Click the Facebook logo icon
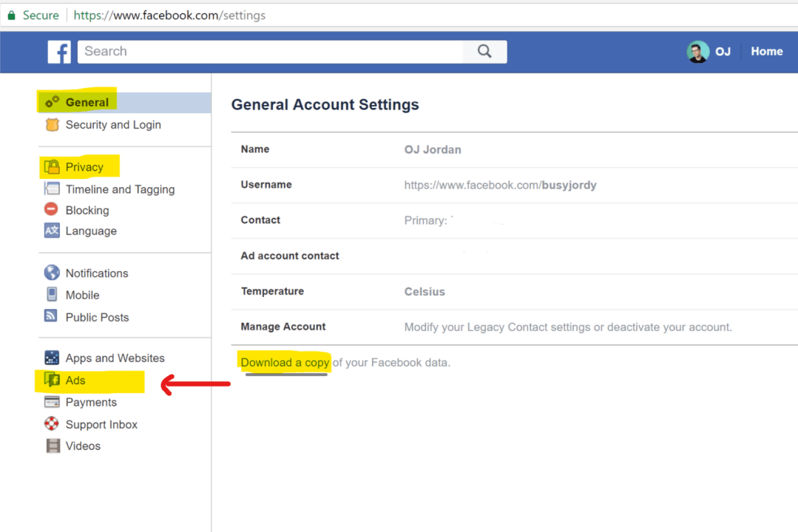This screenshot has height=532, width=798. tap(59, 52)
